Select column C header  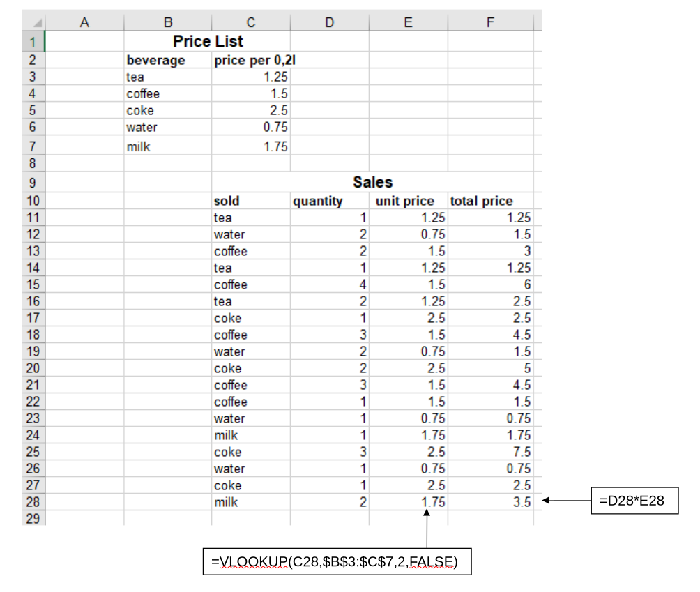251,22
